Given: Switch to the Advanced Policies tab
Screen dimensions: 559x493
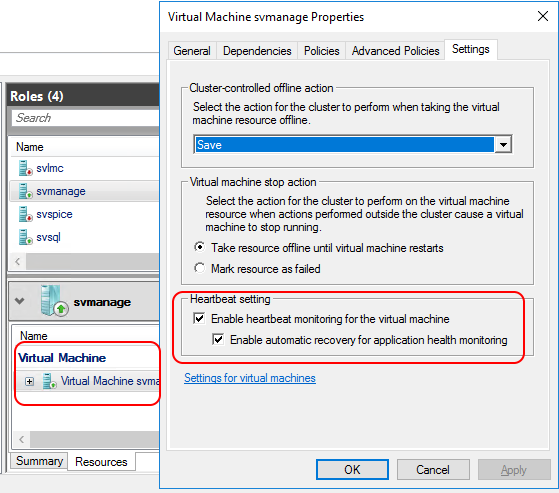Looking at the screenshot, I should 395,51.
